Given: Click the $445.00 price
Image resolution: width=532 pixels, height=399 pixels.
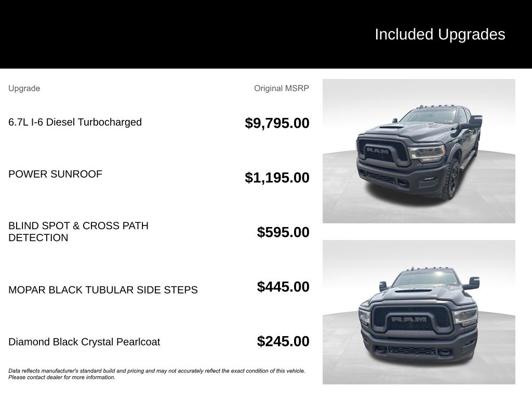Looking at the screenshot, I should click(x=283, y=287).
